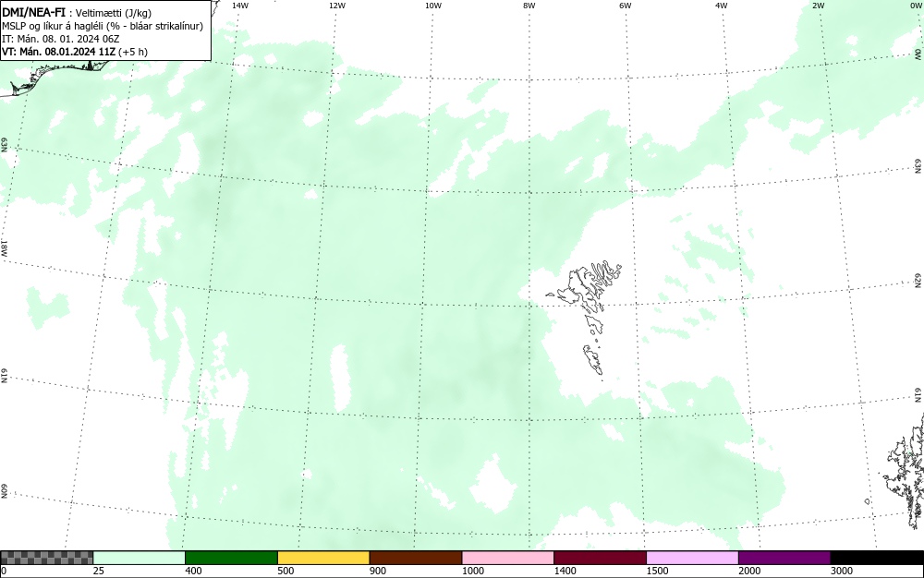The image size is (924, 578).
Task: Click the "60N" latitude label on left edge
Action: [4, 491]
